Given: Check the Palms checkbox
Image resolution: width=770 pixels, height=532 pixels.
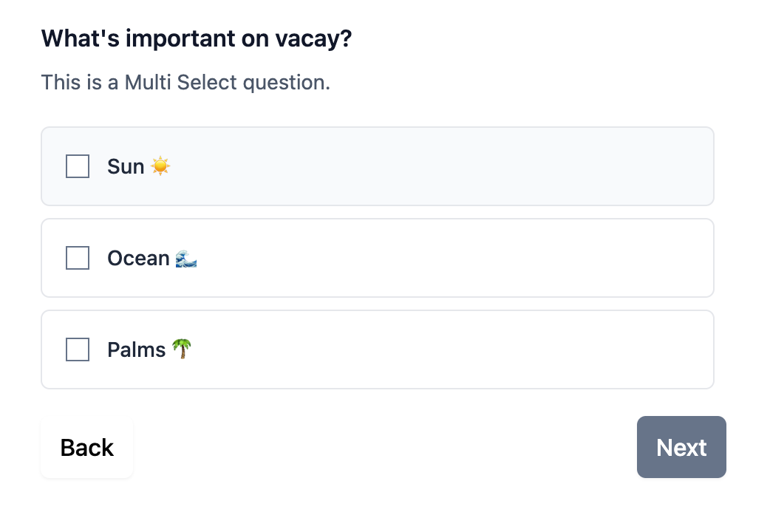Looking at the screenshot, I should (x=78, y=349).
